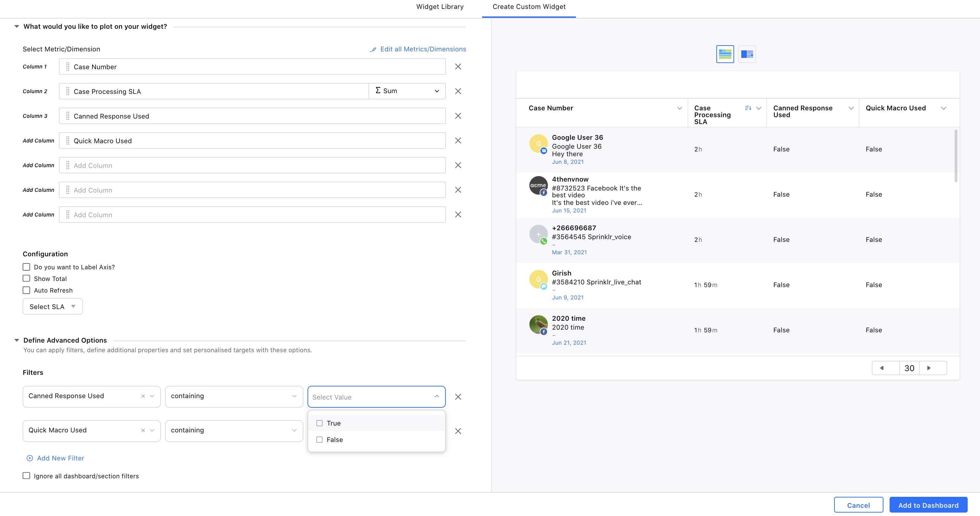Image resolution: width=980 pixels, height=516 pixels.
Task: Open Mar 31, 2021 date link
Action: pos(569,252)
